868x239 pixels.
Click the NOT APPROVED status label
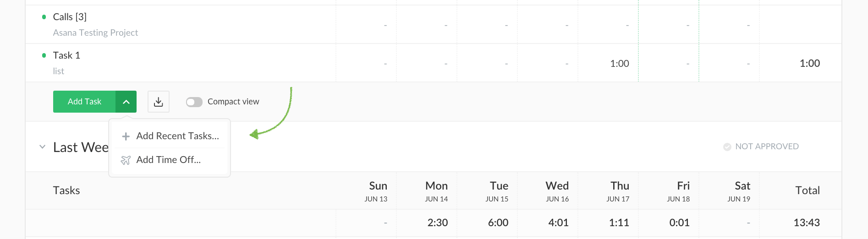coord(766,147)
